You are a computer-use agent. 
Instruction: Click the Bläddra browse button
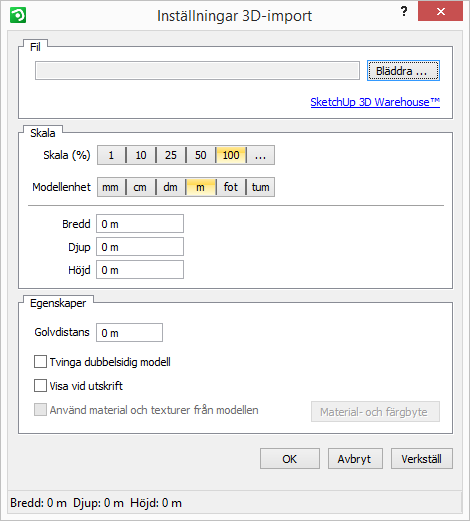pos(403,71)
